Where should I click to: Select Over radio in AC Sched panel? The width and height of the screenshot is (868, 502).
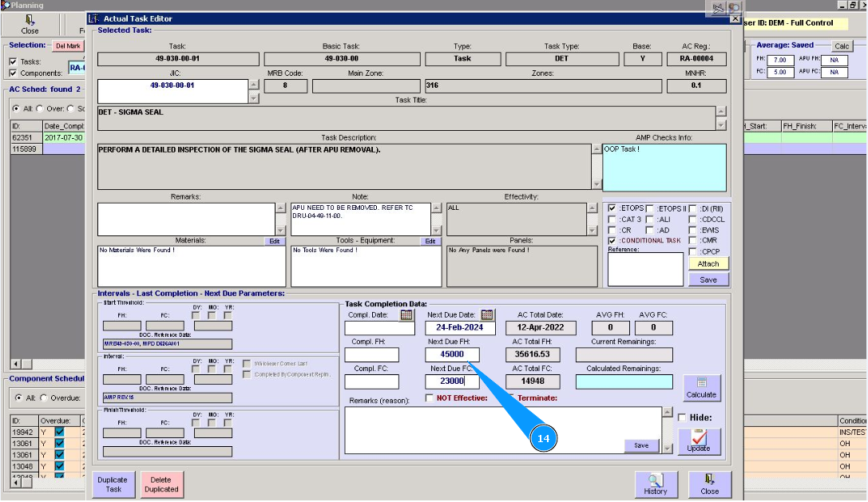point(40,109)
